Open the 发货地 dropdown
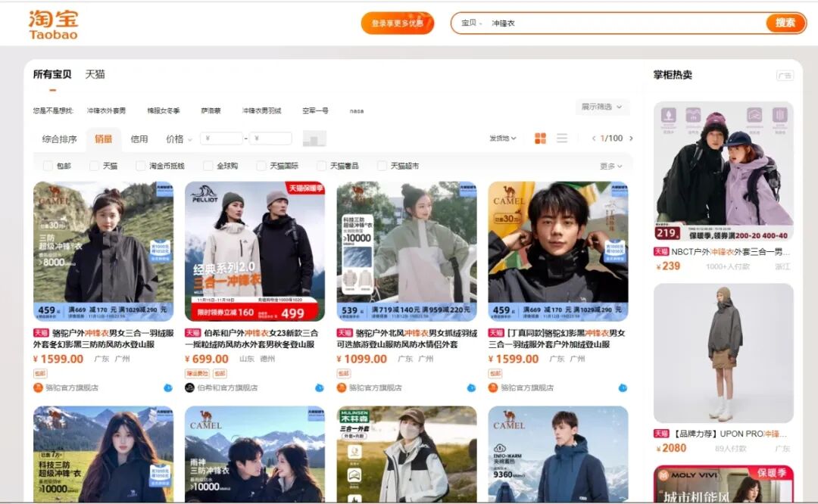 502,138
